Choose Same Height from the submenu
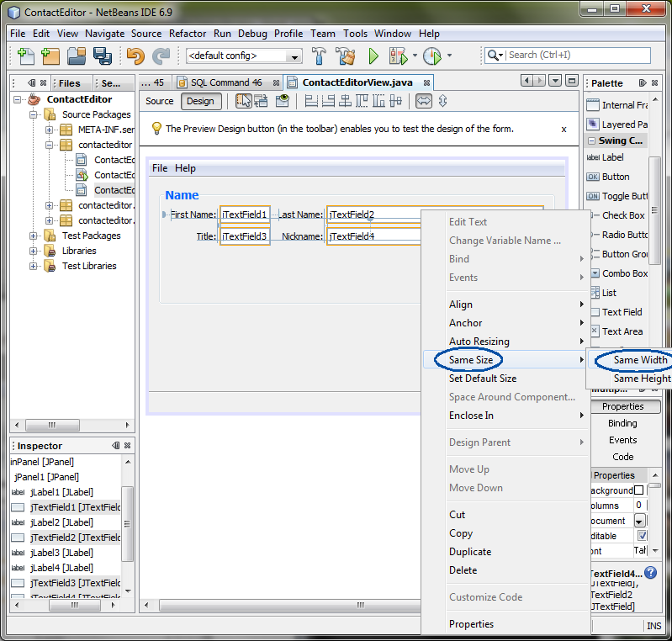This screenshot has height=641, width=672. [631, 379]
